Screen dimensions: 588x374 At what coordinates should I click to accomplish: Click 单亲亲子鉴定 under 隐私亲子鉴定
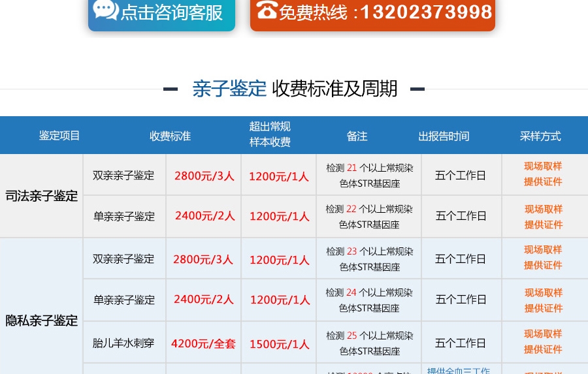tap(124, 300)
